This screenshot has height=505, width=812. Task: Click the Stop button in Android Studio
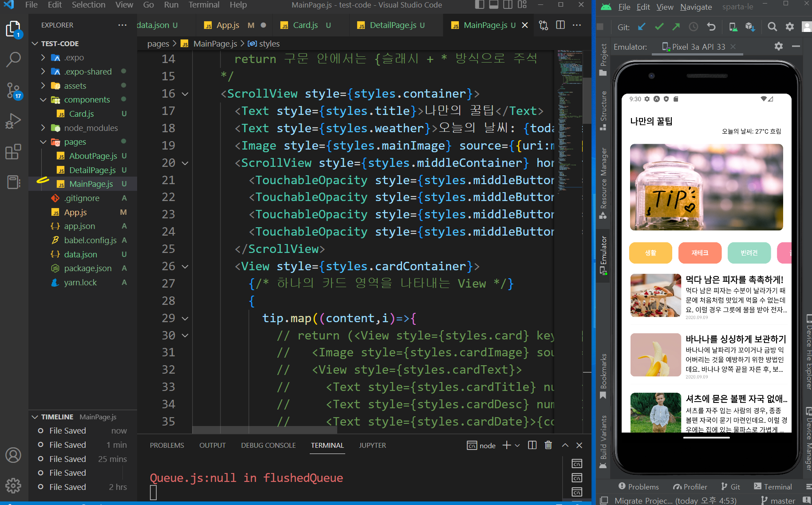(600, 27)
